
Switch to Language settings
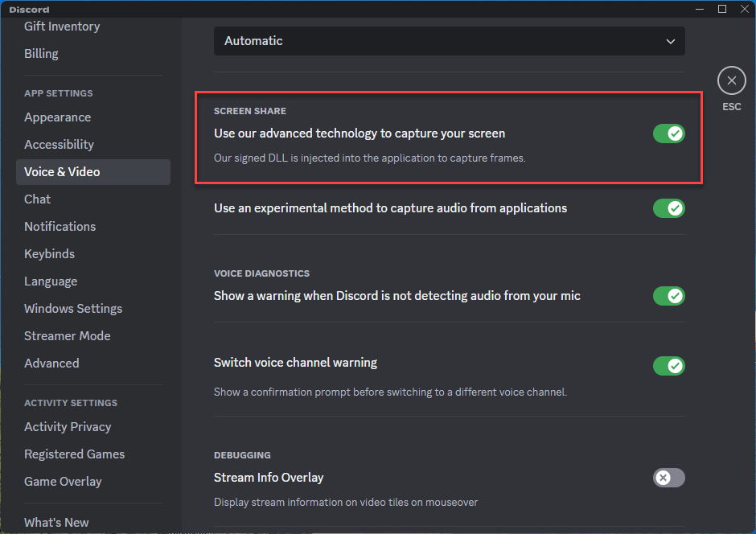[51, 281]
